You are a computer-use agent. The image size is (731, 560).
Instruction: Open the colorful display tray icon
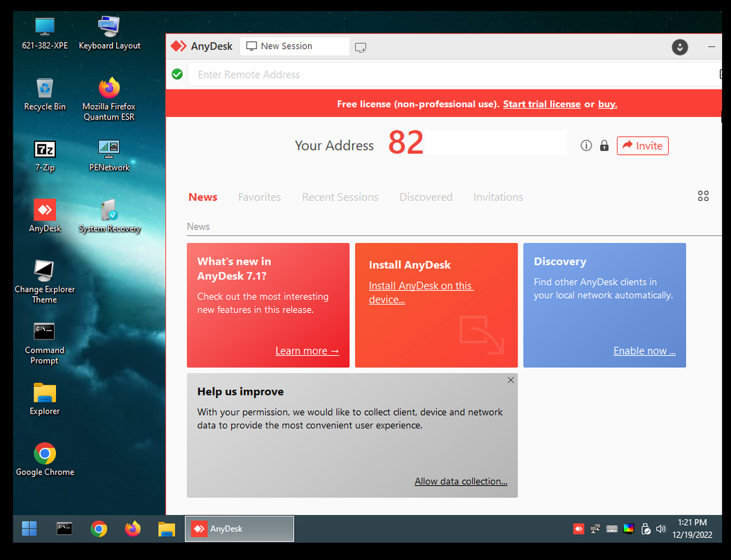(x=629, y=528)
